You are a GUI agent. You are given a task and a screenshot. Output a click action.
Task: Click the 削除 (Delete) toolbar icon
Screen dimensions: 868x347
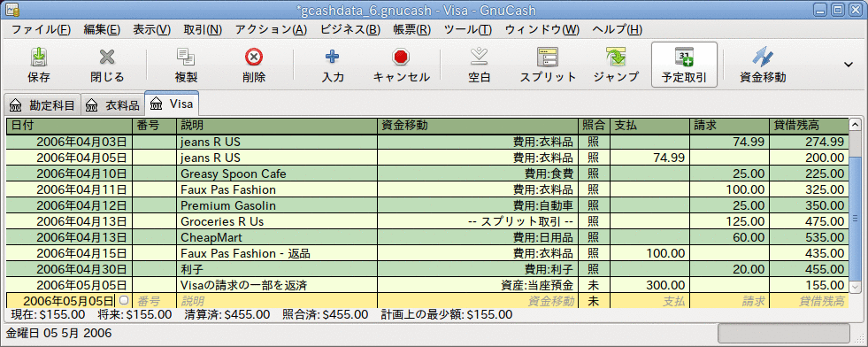(254, 57)
